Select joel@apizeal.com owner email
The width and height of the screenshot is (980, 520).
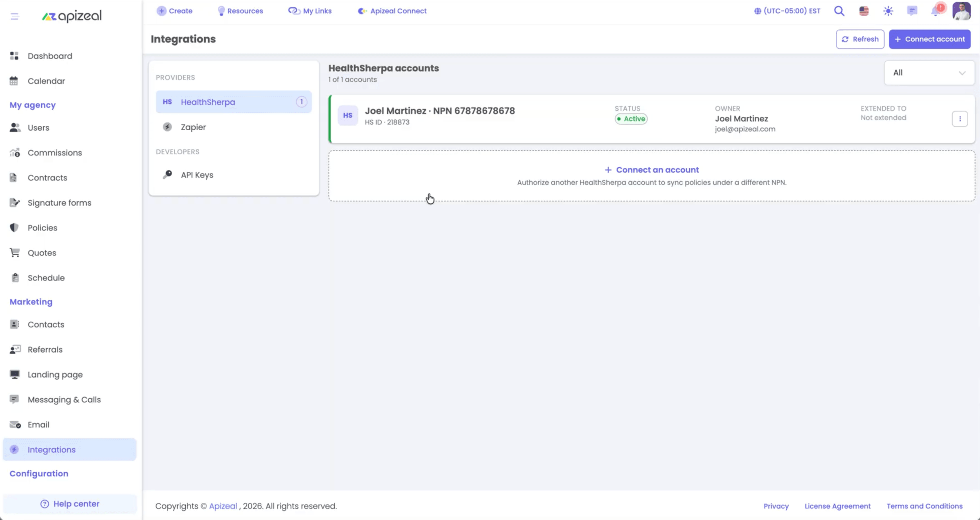pyautogui.click(x=745, y=129)
